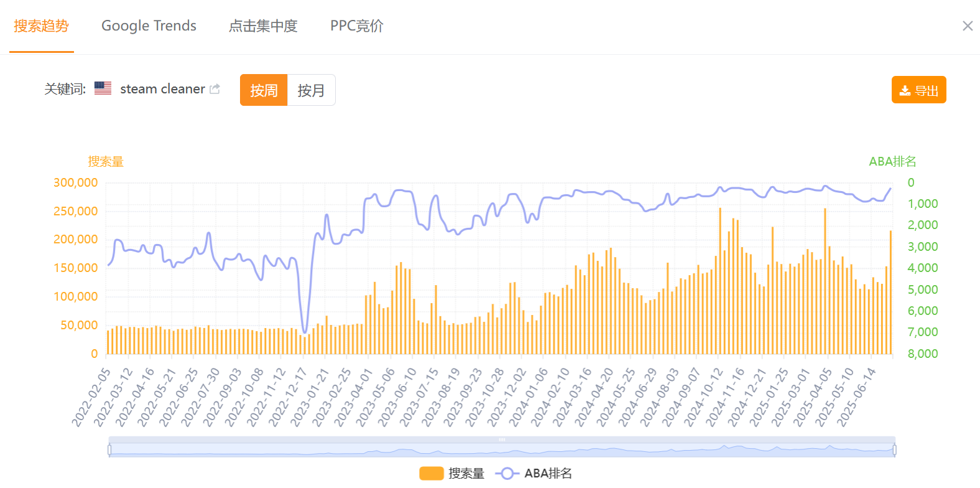Viewport: 980px width, 488px height.
Task: Click the 关键词: label
Action: point(65,89)
